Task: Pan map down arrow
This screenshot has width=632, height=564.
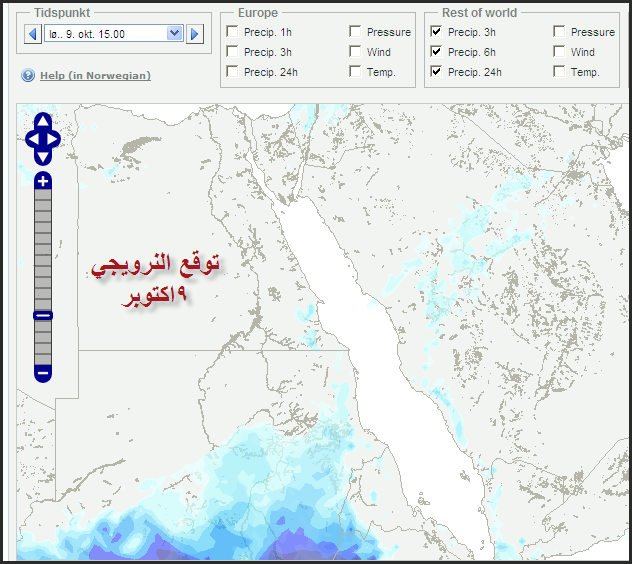Action: [x=43, y=157]
